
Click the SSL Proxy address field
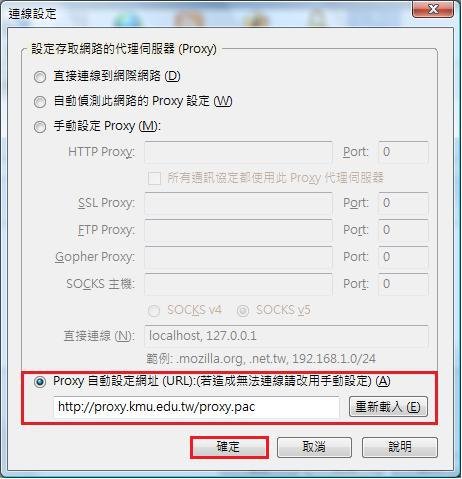(x=239, y=203)
